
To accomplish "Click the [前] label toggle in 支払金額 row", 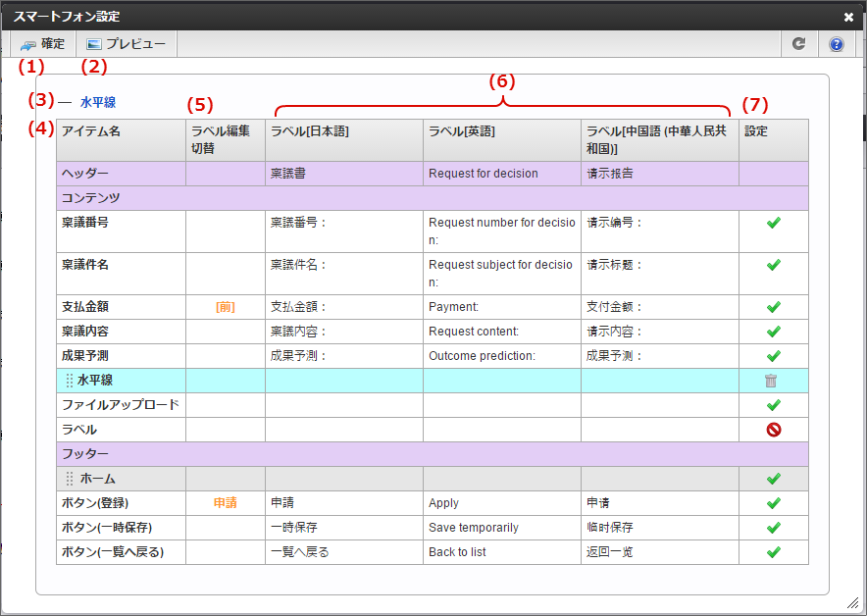I will click(x=223, y=306).
